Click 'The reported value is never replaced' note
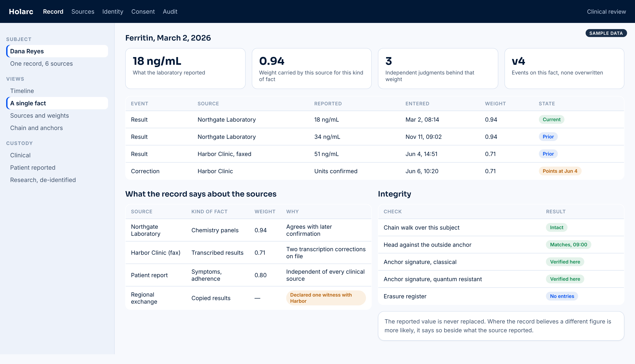The height and width of the screenshot is (364, 635). [501, 326]
